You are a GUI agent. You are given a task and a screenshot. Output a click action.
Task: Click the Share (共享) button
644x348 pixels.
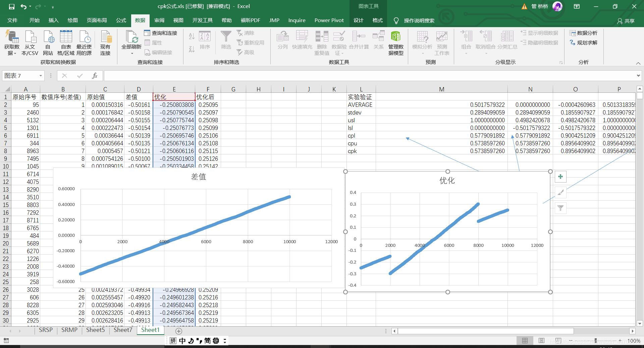626,21
